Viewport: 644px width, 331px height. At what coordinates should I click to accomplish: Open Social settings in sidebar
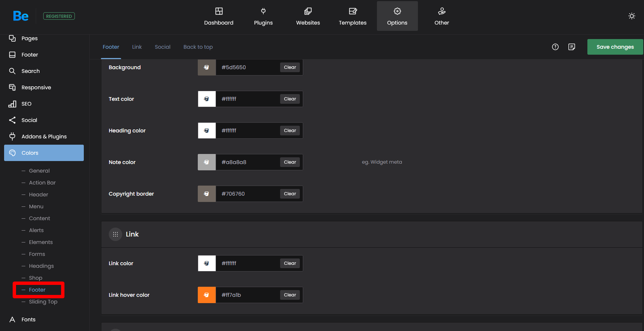44,120
